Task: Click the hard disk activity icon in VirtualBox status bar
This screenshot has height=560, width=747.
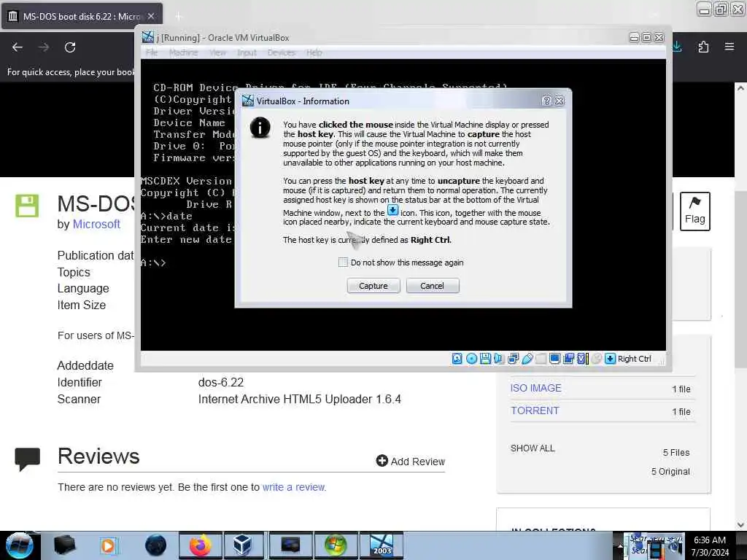Action: click(x=457, y=359)
